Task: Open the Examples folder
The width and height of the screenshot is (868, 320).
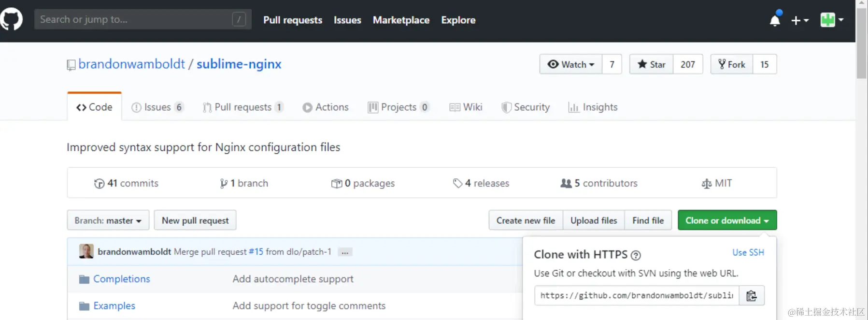Action: click(114, 306)
